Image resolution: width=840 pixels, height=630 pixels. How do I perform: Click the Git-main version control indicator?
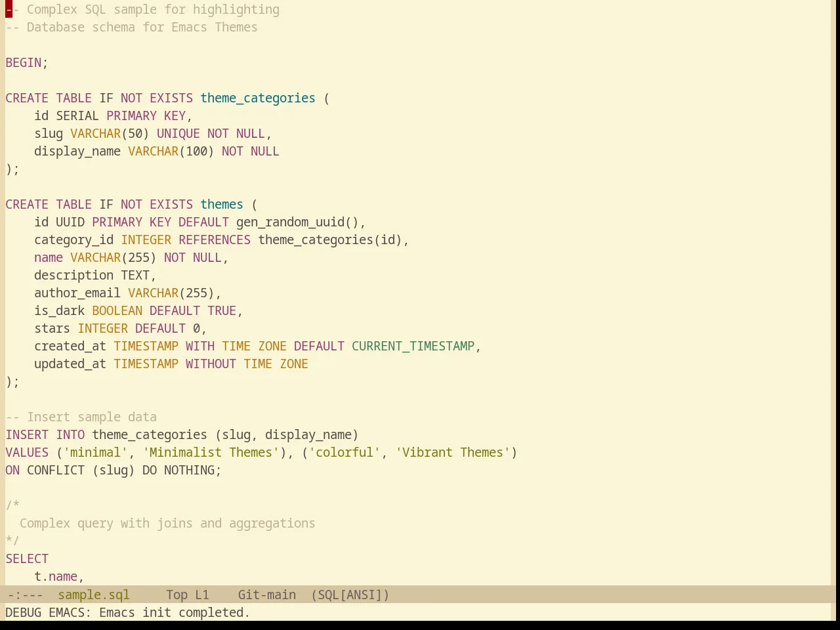click(x=267, y=595)
